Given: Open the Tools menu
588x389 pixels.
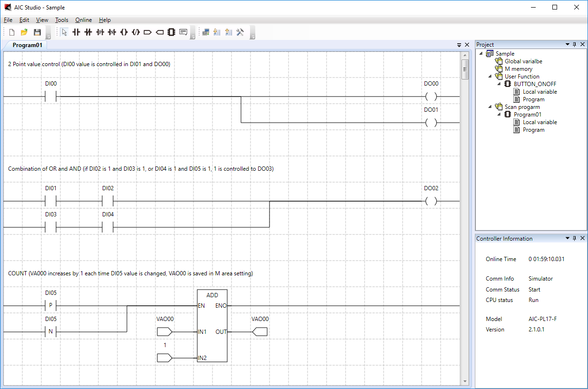Looking at the screenshot, I should (x=61, y=20).
